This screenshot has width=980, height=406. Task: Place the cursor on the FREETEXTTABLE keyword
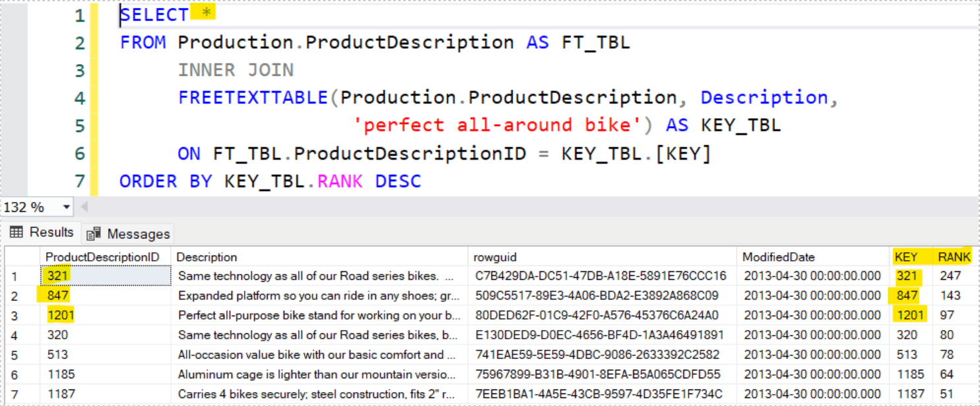pos(253,98)
